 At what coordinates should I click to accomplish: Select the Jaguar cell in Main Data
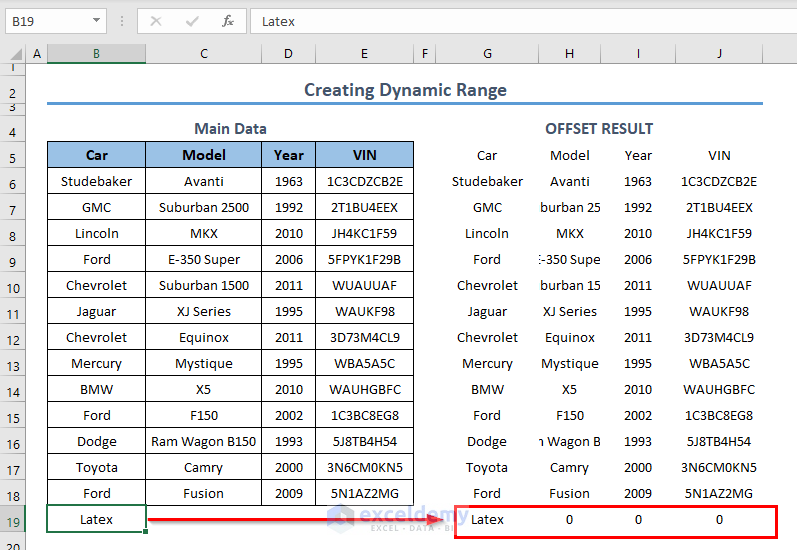[x=97, y=311]
